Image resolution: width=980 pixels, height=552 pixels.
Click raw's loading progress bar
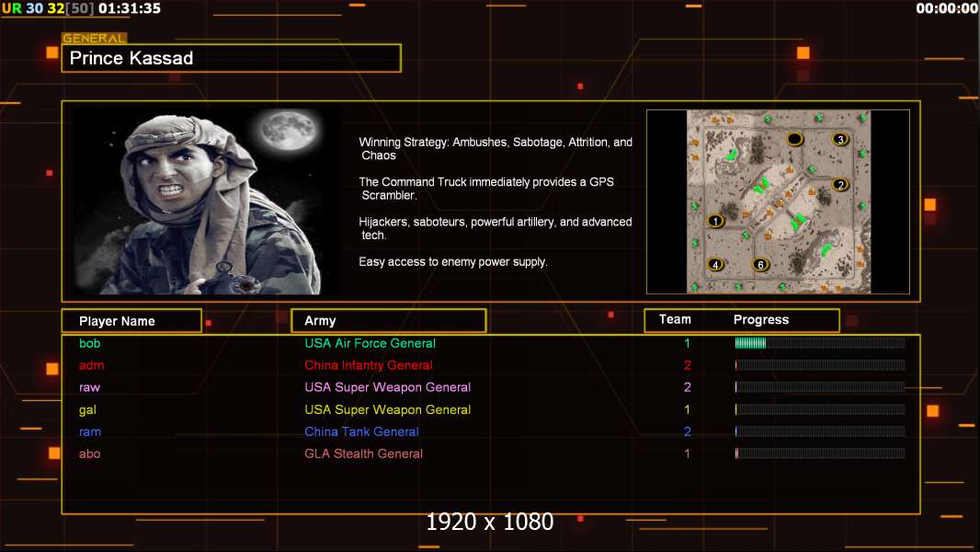[820, 387]
